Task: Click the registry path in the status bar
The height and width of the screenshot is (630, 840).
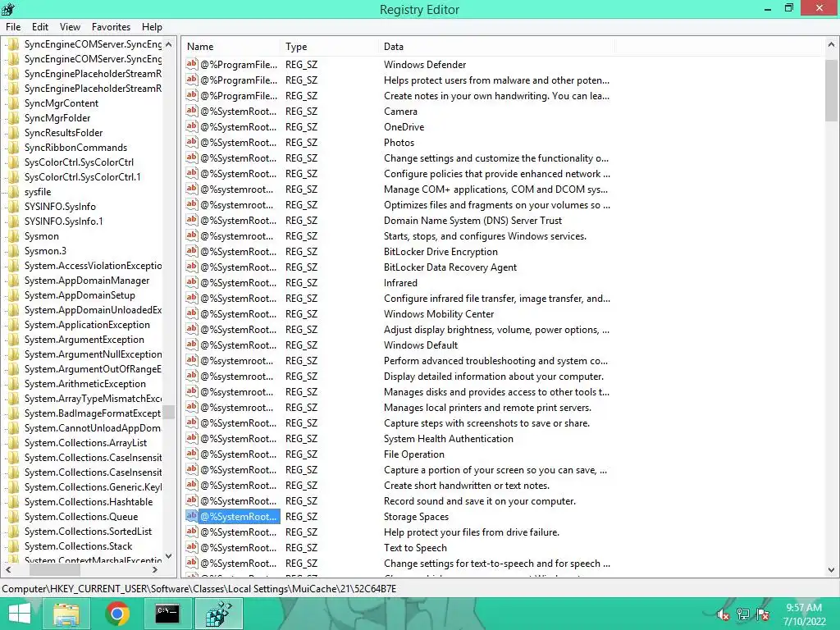Action: (x=199, y=589)
